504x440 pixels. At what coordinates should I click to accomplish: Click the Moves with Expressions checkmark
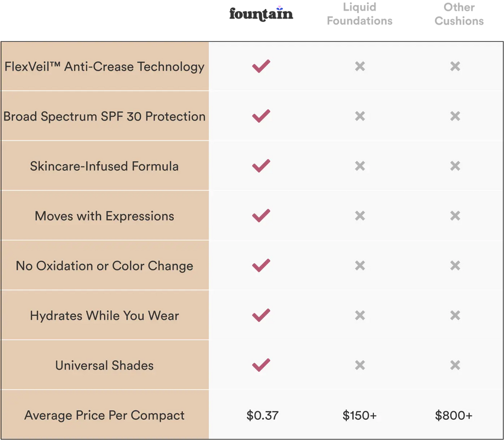pyautogui.click(x=261, y=216)
